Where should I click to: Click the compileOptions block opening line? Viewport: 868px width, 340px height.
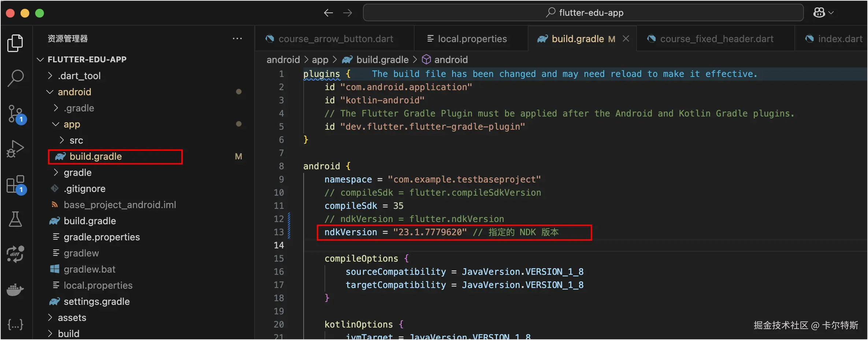click(x=367, y=259)
